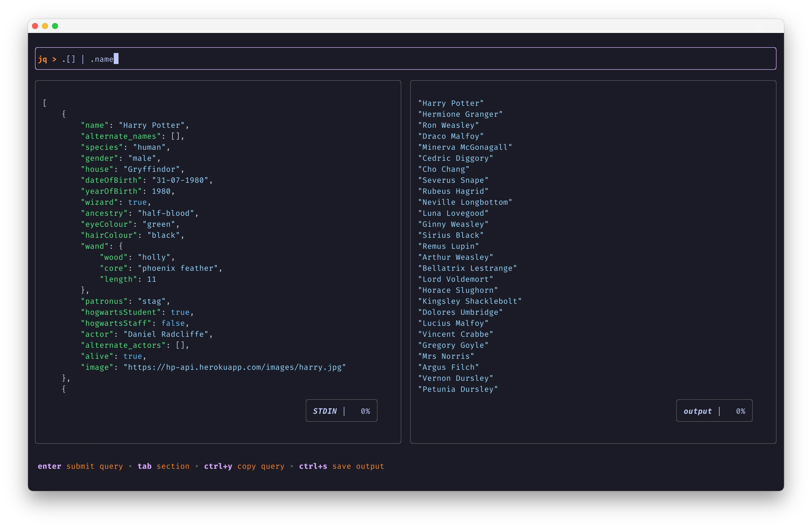This screenshot has height=528, width=812.
Task: Click the "Harry Potter" output line
Action: coord(451,103)
